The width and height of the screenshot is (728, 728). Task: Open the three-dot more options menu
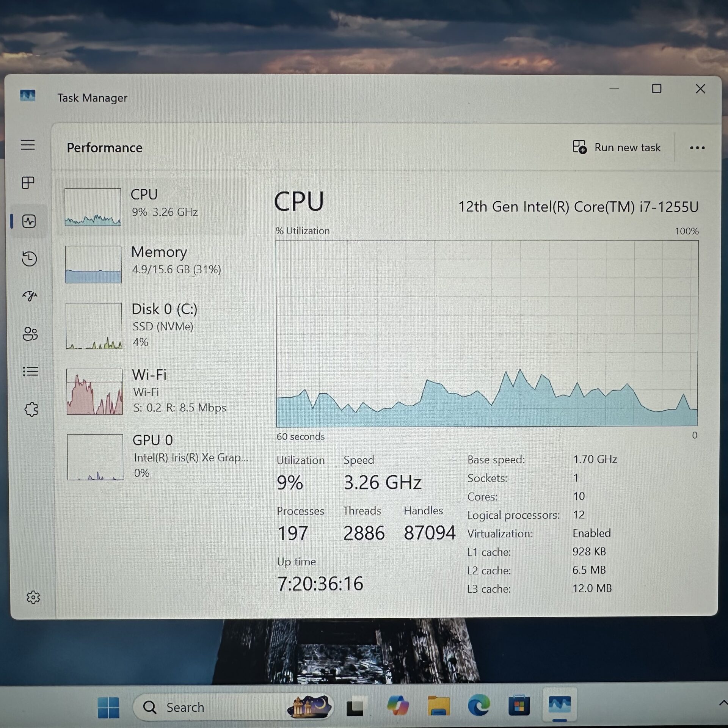tap(697, 148)
